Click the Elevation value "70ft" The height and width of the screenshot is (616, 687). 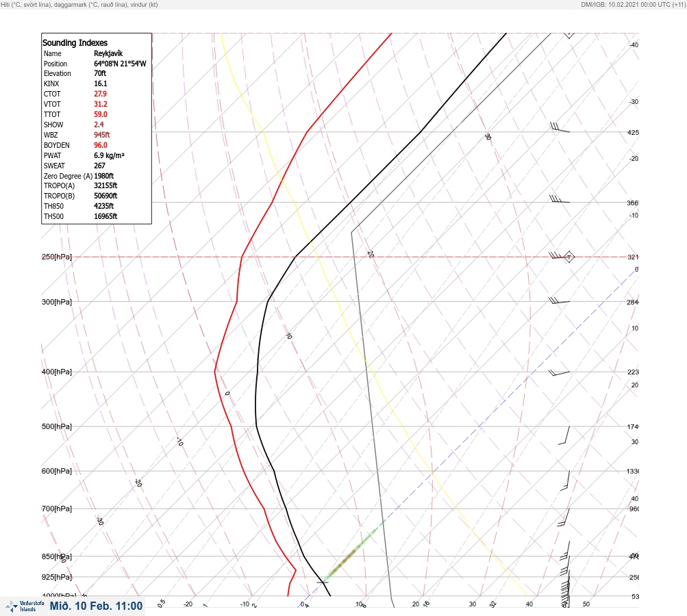point(100,73)
